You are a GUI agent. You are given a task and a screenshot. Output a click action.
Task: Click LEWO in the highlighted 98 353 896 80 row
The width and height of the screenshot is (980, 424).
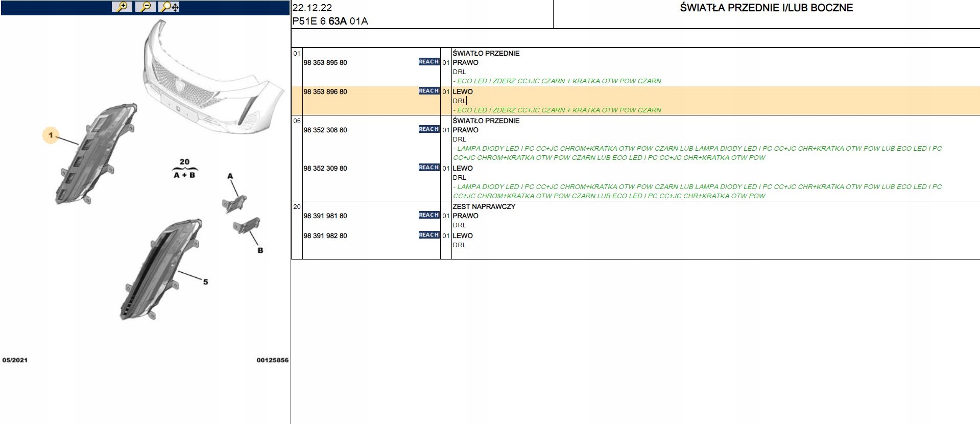pyautogui.click(x=463, y=92)
